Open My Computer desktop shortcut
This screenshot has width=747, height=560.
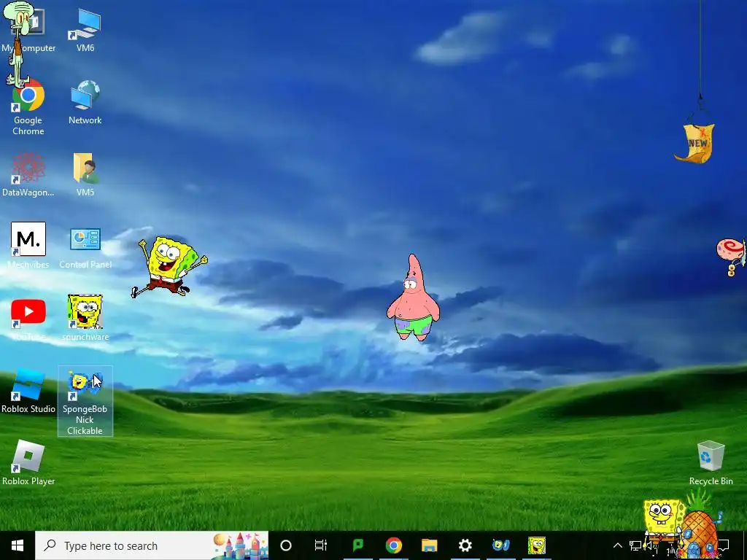click(x=28, y=30)
